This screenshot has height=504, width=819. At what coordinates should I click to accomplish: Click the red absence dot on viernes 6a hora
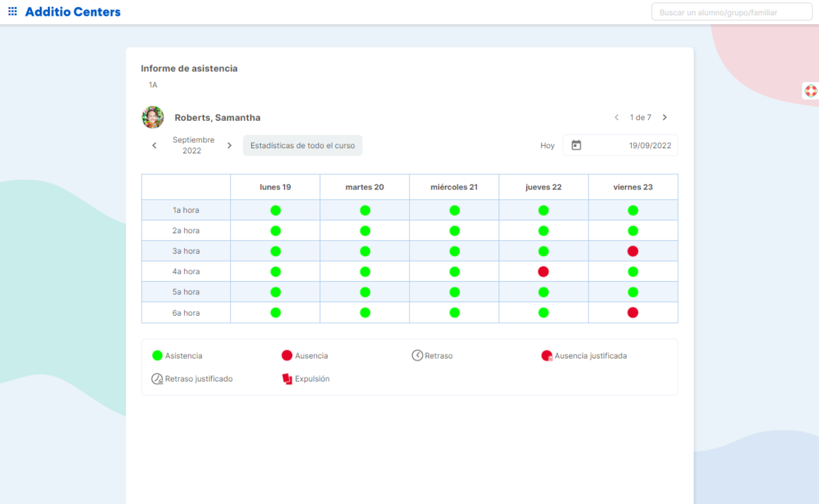[632, 313]
